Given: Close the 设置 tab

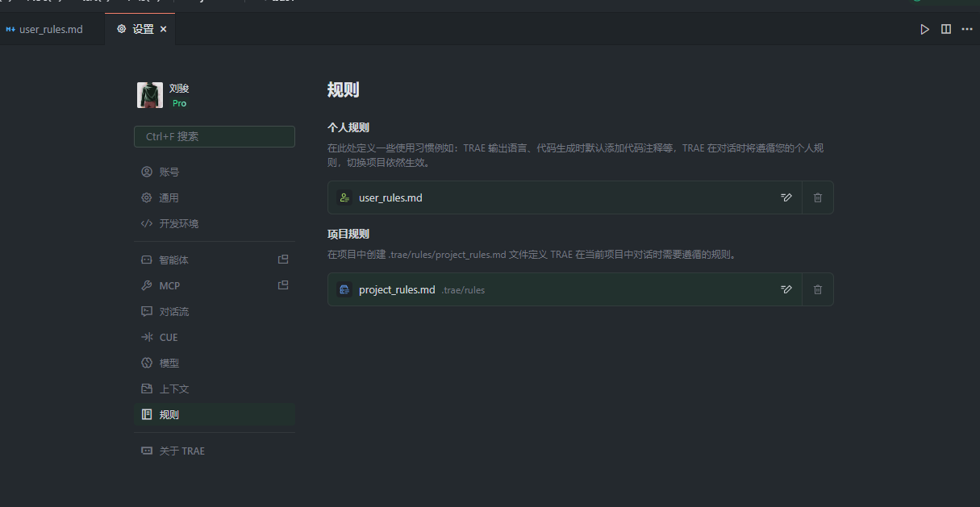Looking at the screenshot, I should (163, 29).
